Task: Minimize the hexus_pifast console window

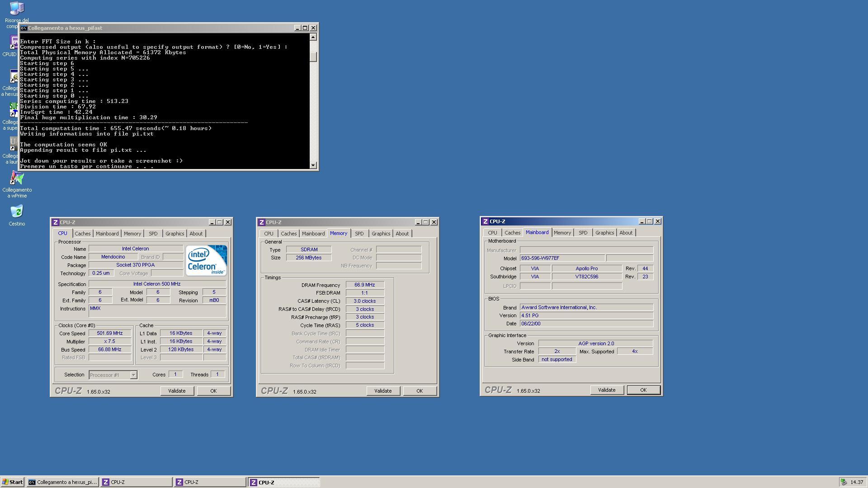Action: coord(297,28)
